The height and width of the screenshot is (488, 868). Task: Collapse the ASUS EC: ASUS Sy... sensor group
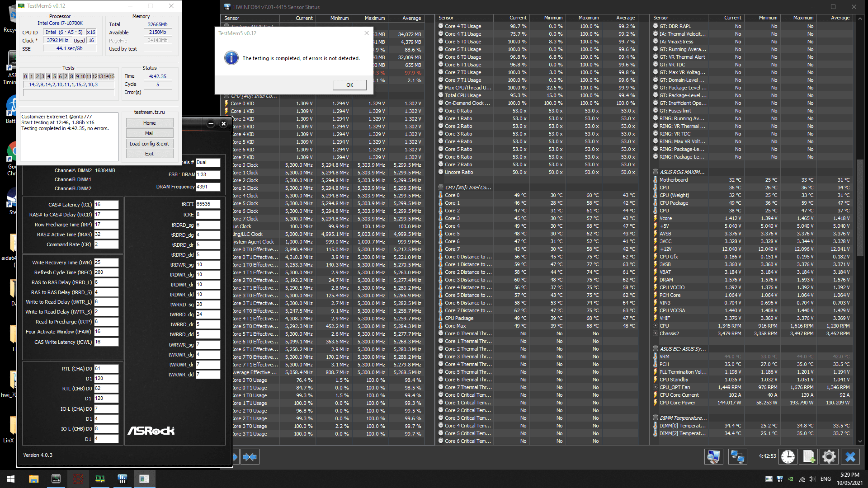tap(656, 349)
